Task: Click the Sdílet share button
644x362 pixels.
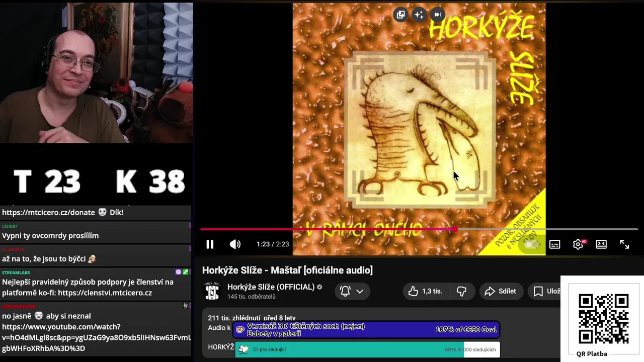Action: point(501,291)
